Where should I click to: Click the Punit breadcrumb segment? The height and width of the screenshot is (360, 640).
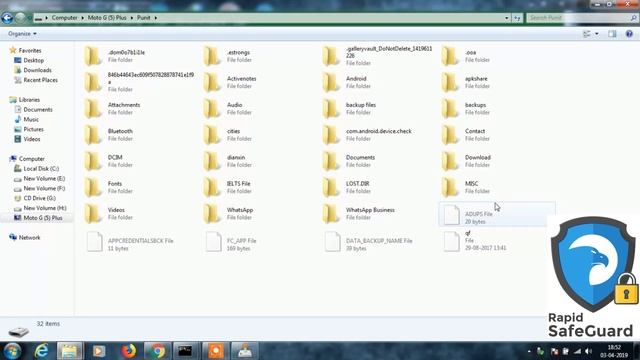pyautogui.click(x=143, y=18)
